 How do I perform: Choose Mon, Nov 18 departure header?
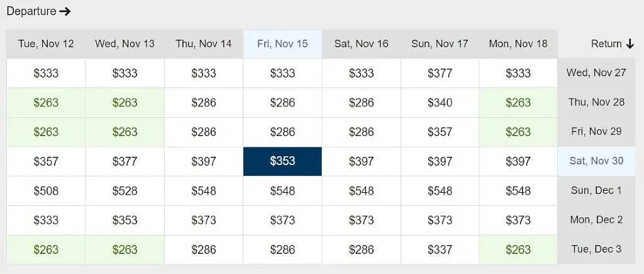[x=518, y=44]
